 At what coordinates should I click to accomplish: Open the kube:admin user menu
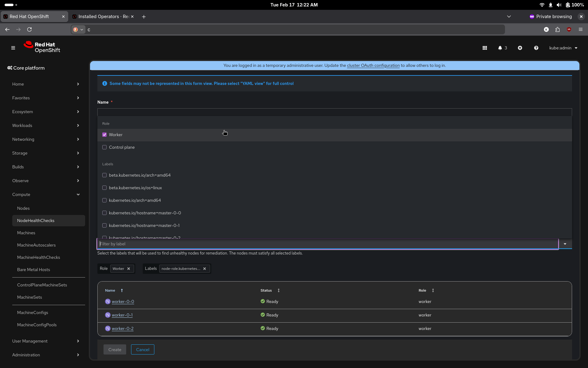[563, 48]
